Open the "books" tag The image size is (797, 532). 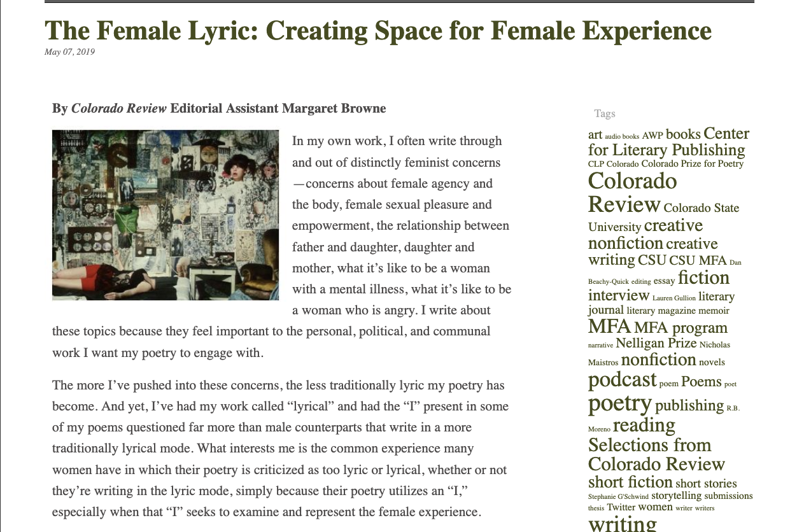683,134
